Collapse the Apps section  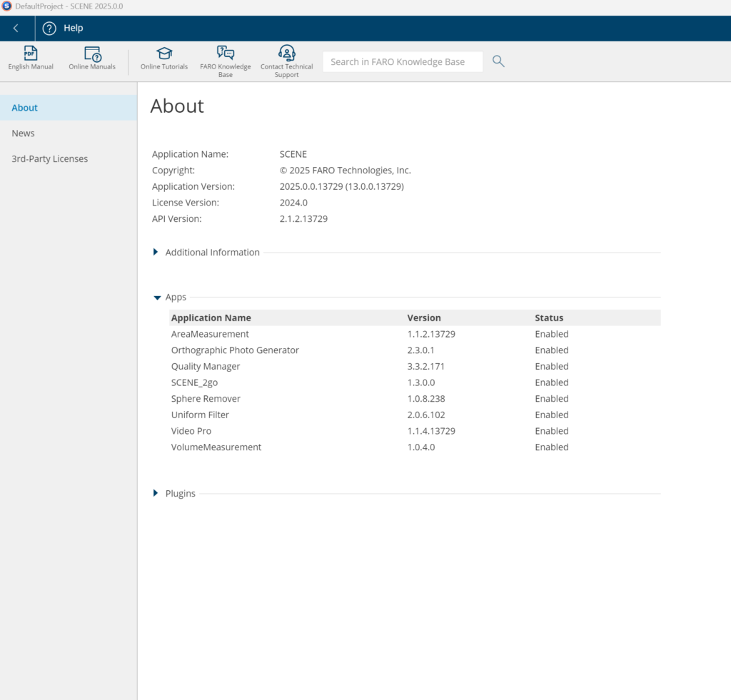157,298
